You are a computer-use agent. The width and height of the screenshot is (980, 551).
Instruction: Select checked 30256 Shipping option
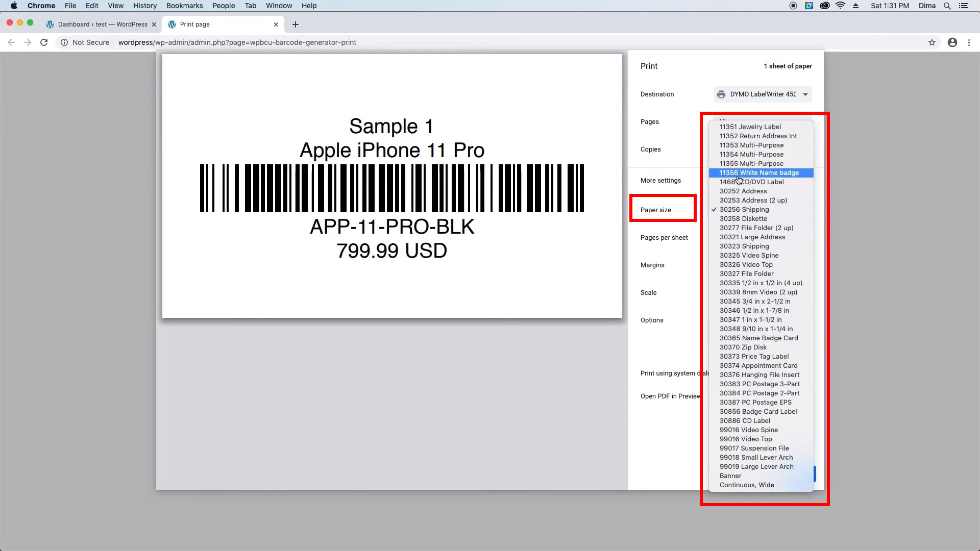point(761,210)
